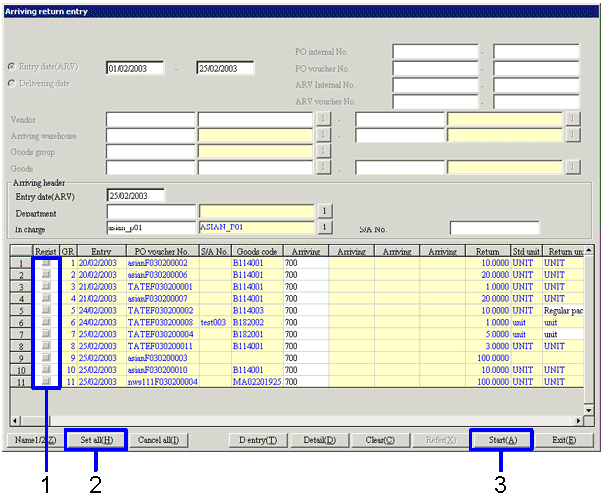604x502 pixels.
Task: Click goods code cell MA02201925
Action: tap(257, 381)
